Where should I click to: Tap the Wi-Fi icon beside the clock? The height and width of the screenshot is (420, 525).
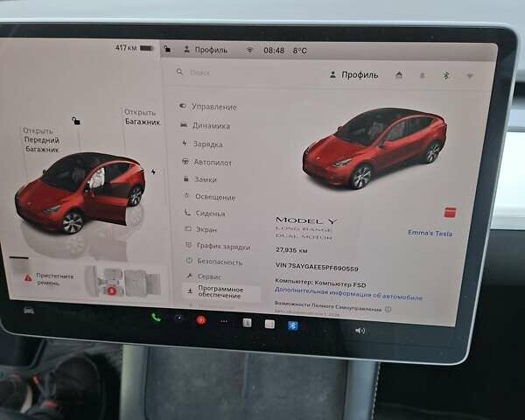(x=249, y=50)
